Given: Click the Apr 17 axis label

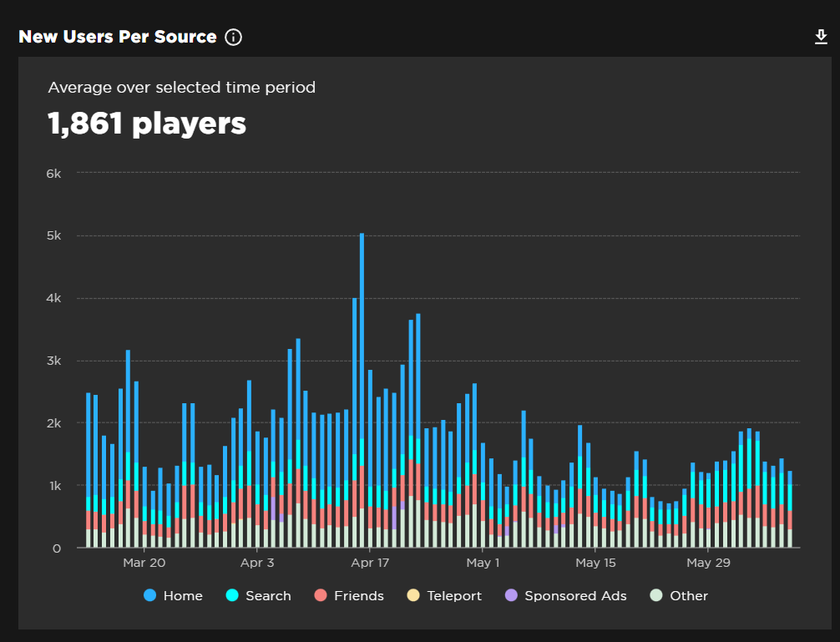Looking at the screenshot, I should click(x=370, y=563).
